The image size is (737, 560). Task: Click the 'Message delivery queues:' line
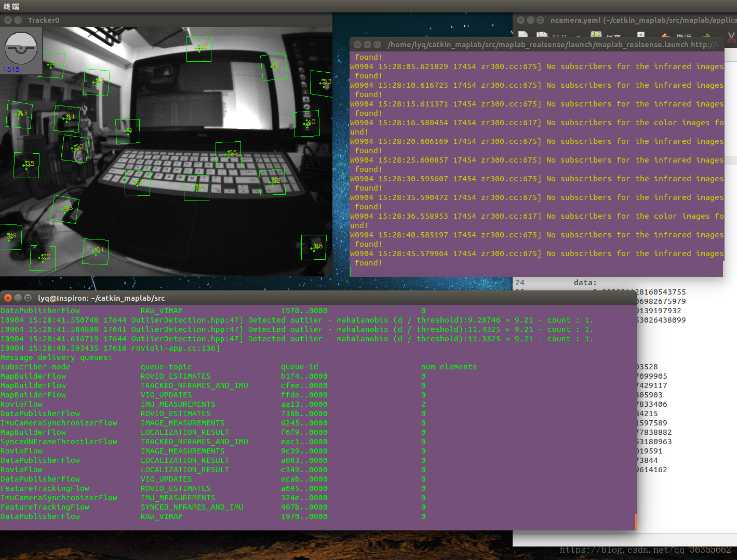pos(56,357)
